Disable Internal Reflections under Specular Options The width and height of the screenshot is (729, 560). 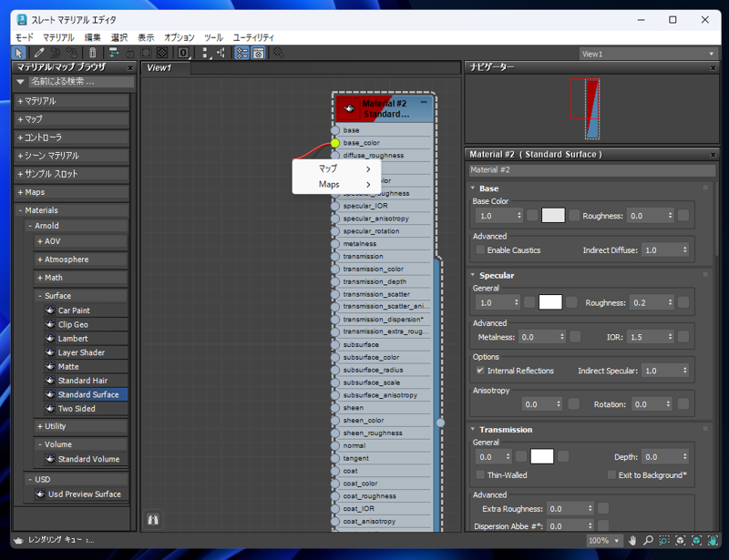[x=480, y=370]
